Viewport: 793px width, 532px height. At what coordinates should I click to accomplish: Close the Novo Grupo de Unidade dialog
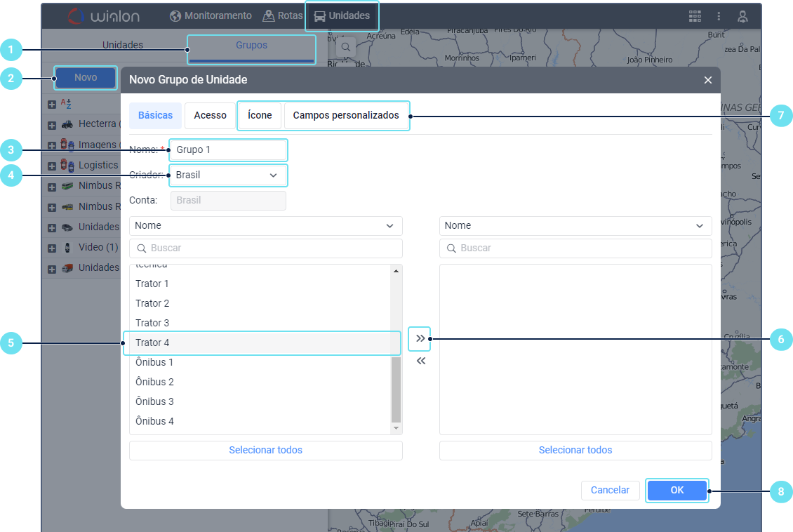tap(707, 80)
